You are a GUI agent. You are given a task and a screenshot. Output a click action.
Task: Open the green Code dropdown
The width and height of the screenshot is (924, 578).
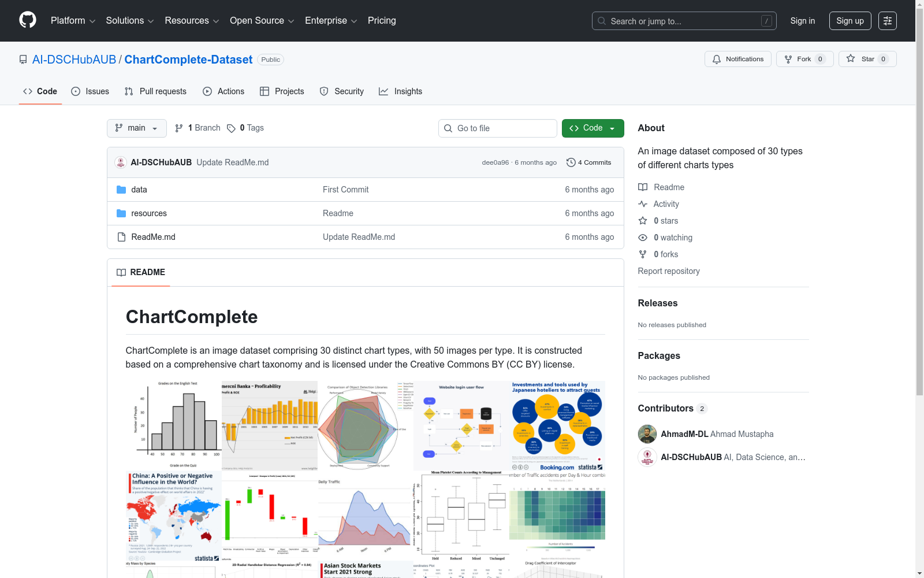pyautogui.click(x=593, y=128)
